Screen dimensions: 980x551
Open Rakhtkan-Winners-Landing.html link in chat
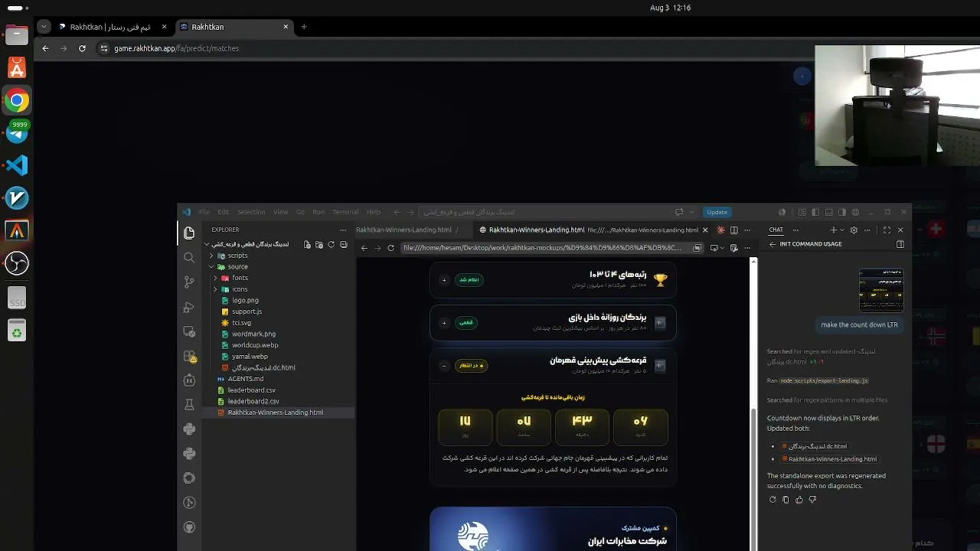828,459
